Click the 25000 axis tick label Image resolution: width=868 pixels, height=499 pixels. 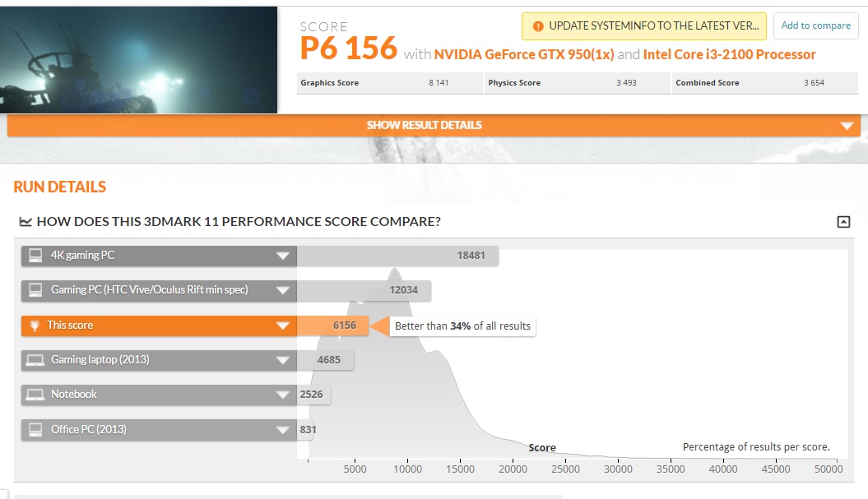565,469
